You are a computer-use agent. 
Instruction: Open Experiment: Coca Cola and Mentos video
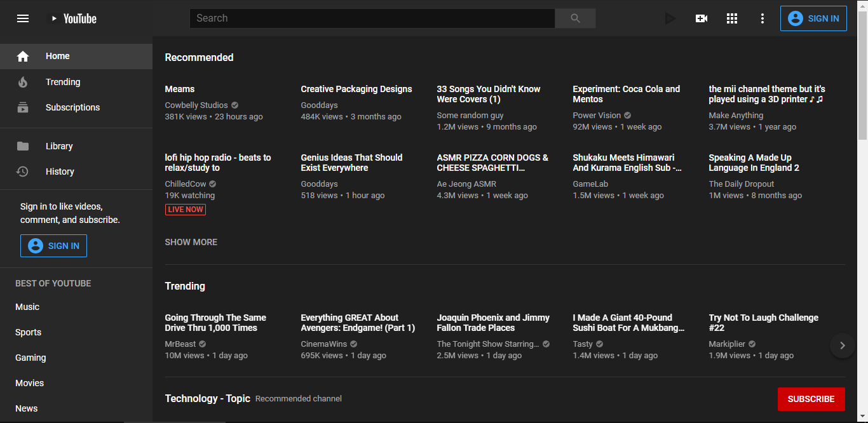tap(627, 94)
